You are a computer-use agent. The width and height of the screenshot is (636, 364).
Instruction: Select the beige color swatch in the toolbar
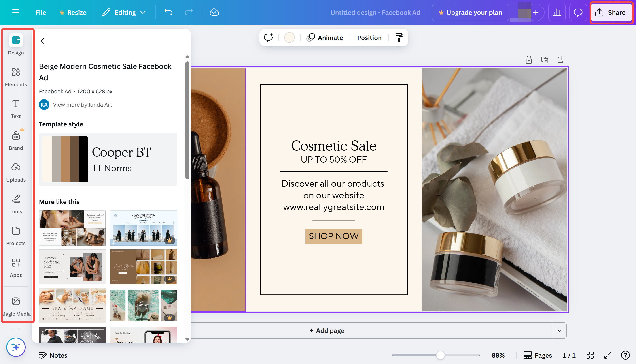point(290,37)
